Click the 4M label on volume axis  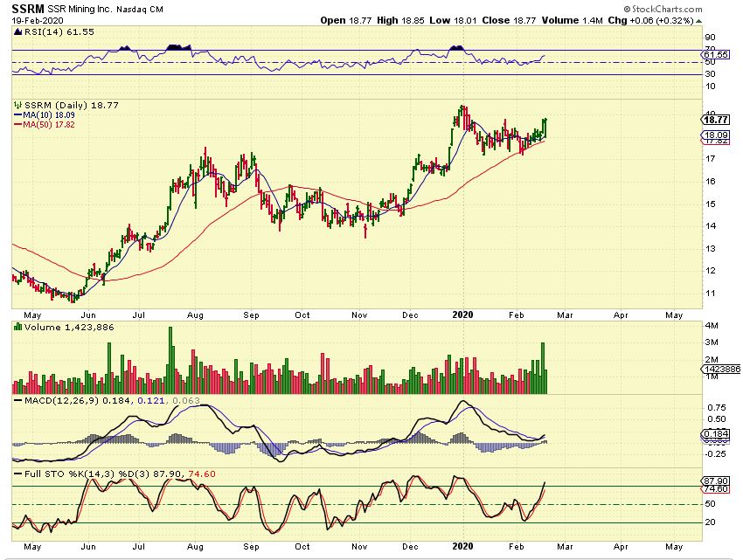[x=712, y=326]
